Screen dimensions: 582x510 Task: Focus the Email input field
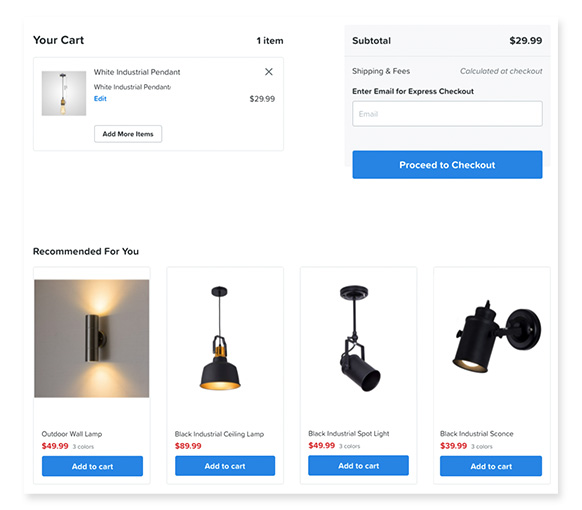pyautogui.click(x=447, y=114)
